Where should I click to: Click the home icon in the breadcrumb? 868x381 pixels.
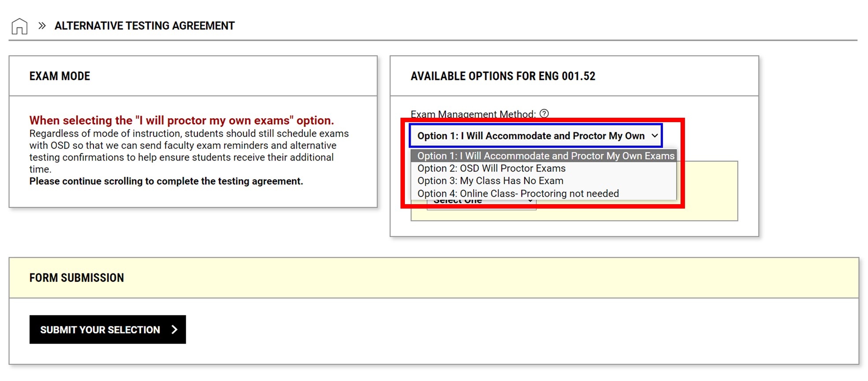tap(19, 26)
